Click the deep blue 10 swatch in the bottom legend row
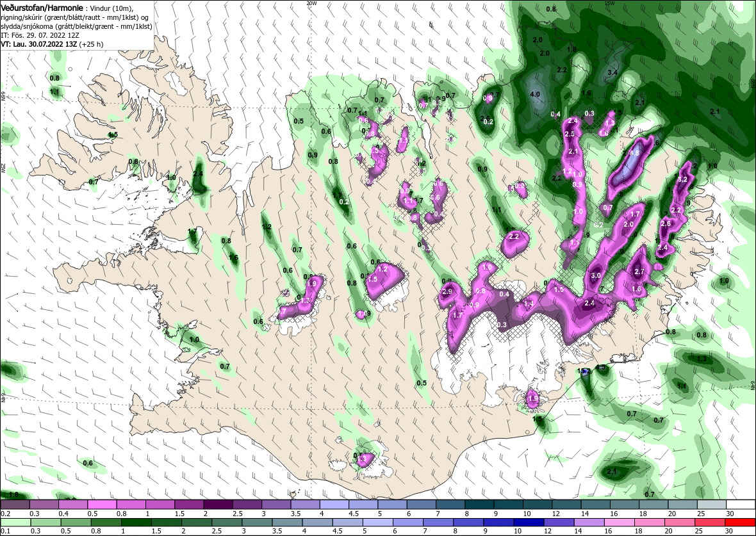Image resolution: width=756 pixels, height=536 pixels. tap(529, 523)
